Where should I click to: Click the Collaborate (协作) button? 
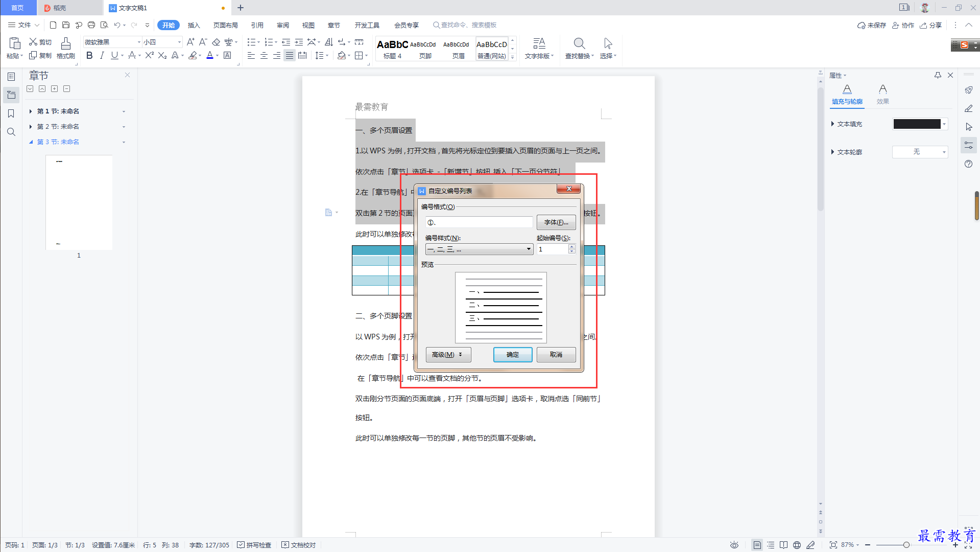903,25
